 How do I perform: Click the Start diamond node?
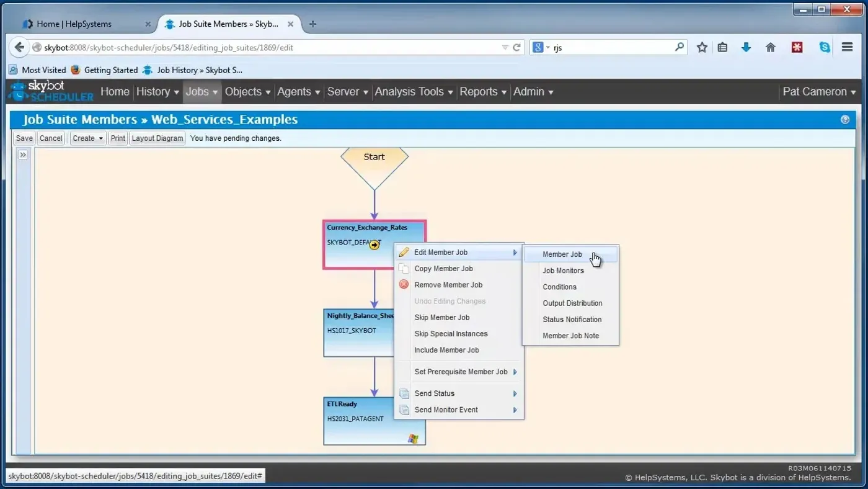tap(374, 168)
